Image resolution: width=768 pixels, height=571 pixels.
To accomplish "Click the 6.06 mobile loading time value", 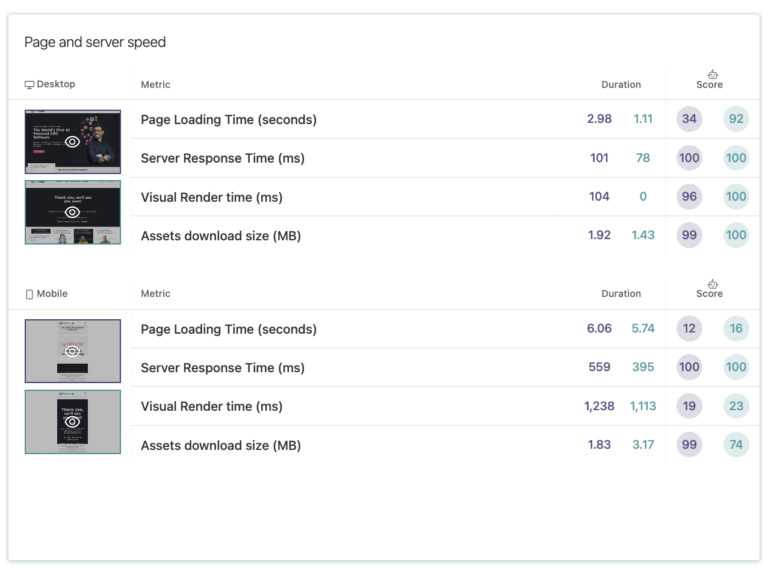I will (599, 329).
